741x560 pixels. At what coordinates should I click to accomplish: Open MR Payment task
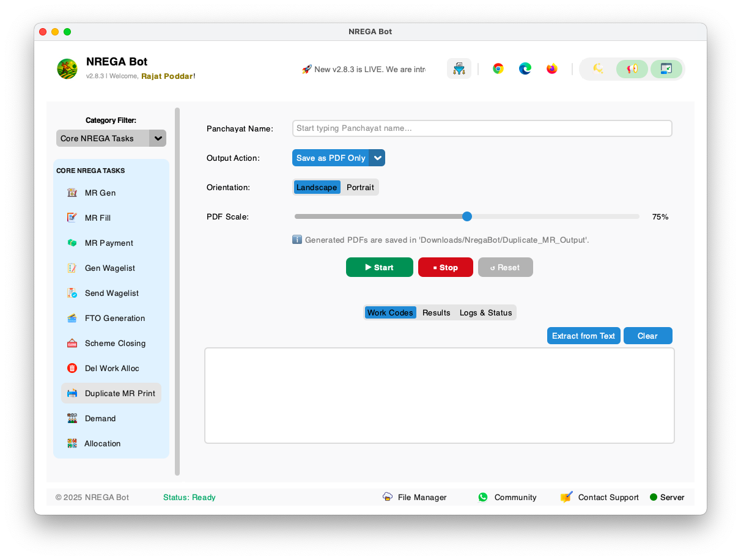[111, 243]
